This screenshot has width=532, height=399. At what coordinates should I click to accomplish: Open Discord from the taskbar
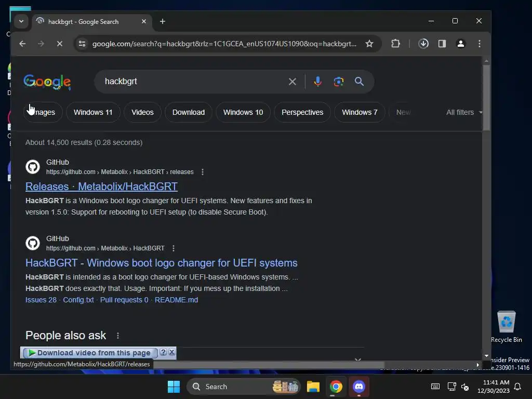click(358, 387)
